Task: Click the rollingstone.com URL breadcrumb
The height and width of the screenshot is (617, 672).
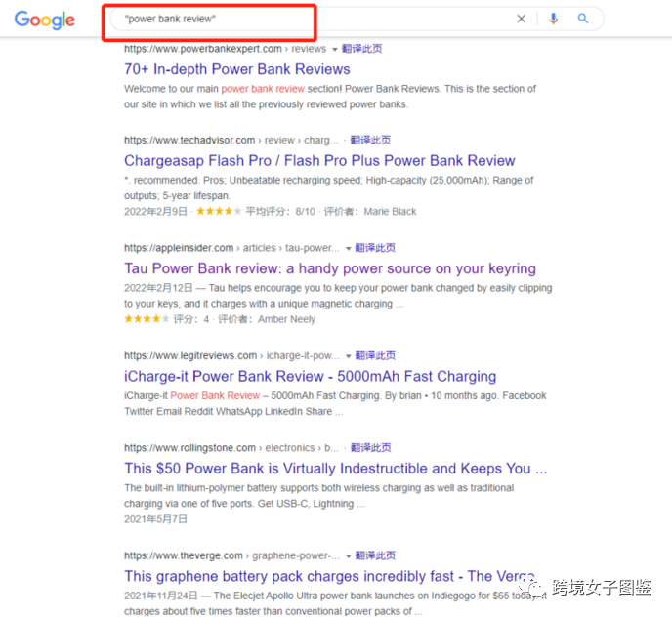Action: point(231,448)
